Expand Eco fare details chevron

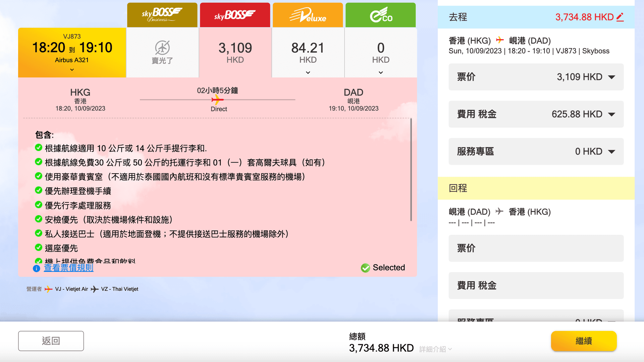[381, 72]
